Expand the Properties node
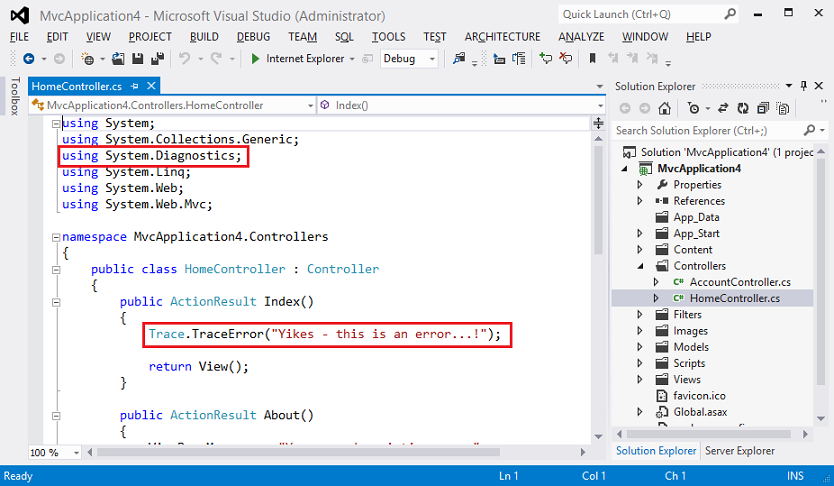The width and height of the screenshot is (834, 486). point(640,185)
